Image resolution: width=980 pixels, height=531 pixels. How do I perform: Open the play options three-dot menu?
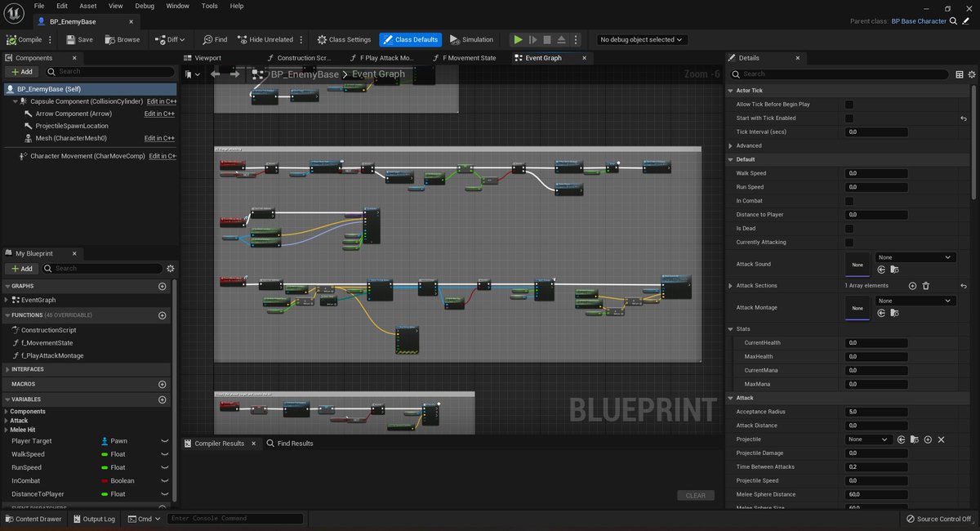pos(576,39)
